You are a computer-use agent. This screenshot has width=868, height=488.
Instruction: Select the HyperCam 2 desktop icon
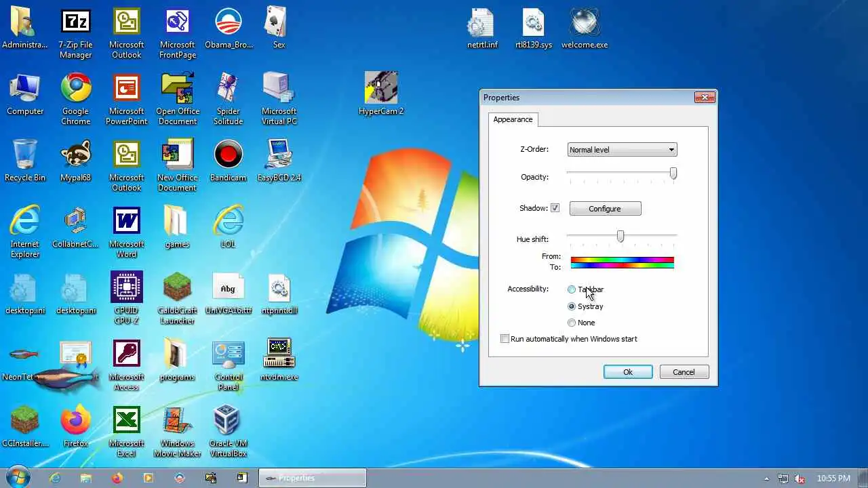coord(381,94)
